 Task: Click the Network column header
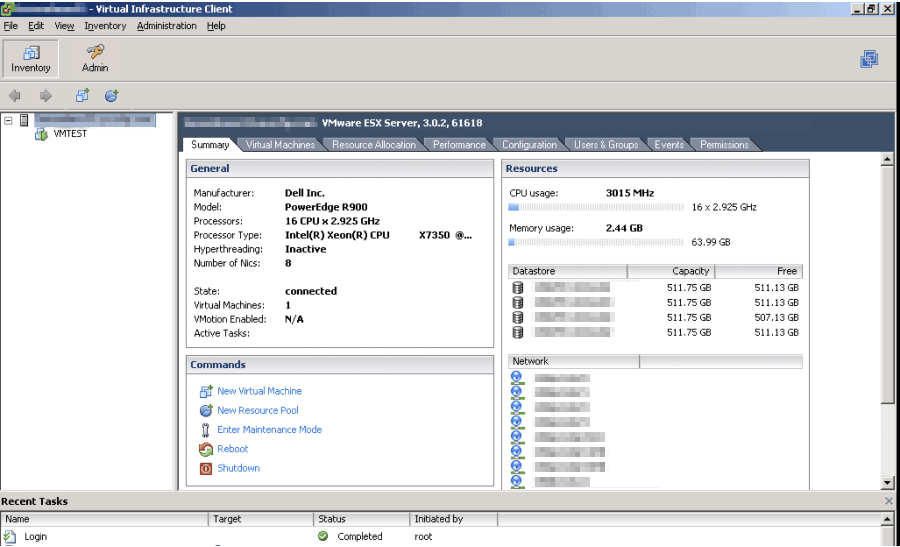(x=573, y=361)
